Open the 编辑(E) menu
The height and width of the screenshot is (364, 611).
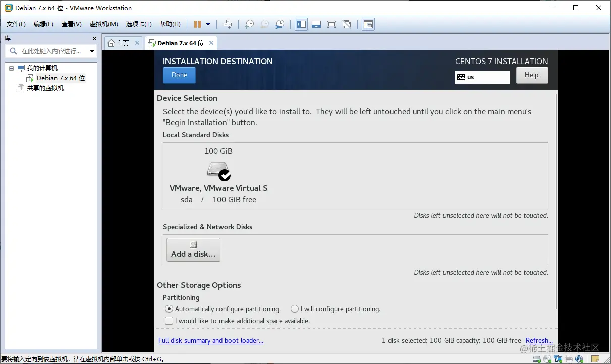point(43,24)
